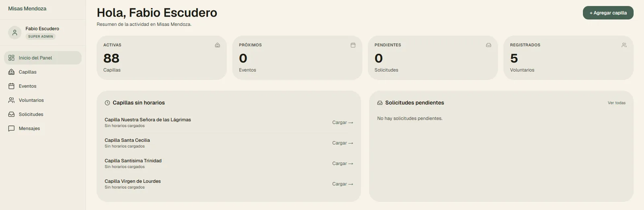This screenshot has height=210, width=644.
Task: Click Cargar for Capilla Santa Cecilia
Action: [x=343, y=143]
